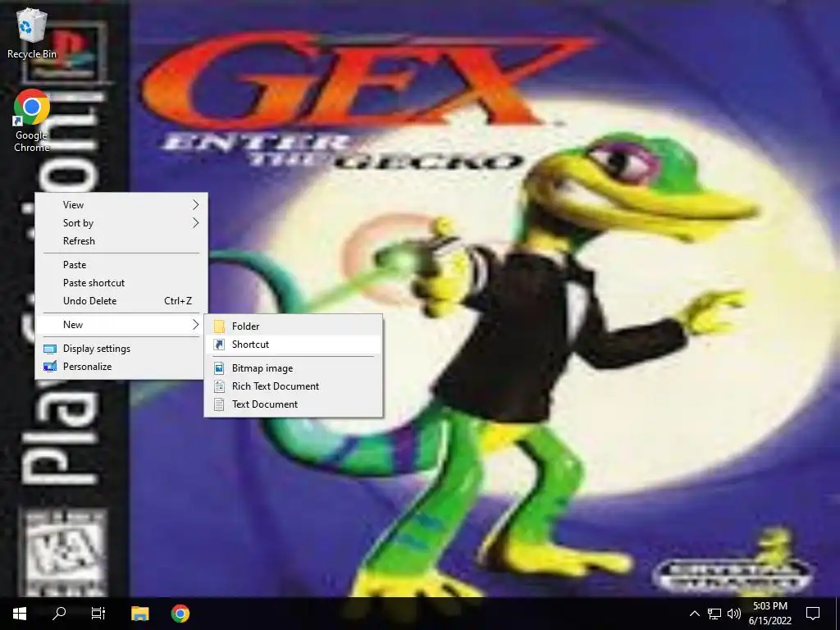Open the notification action center
Viewport: 840px width, 630px height.
click(x=813, y=614)
